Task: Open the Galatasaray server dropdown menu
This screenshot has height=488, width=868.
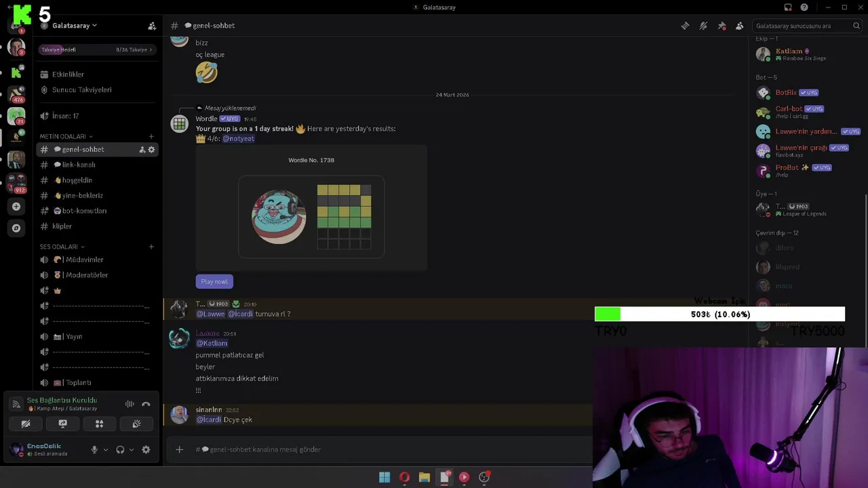Action: point(74,26)
